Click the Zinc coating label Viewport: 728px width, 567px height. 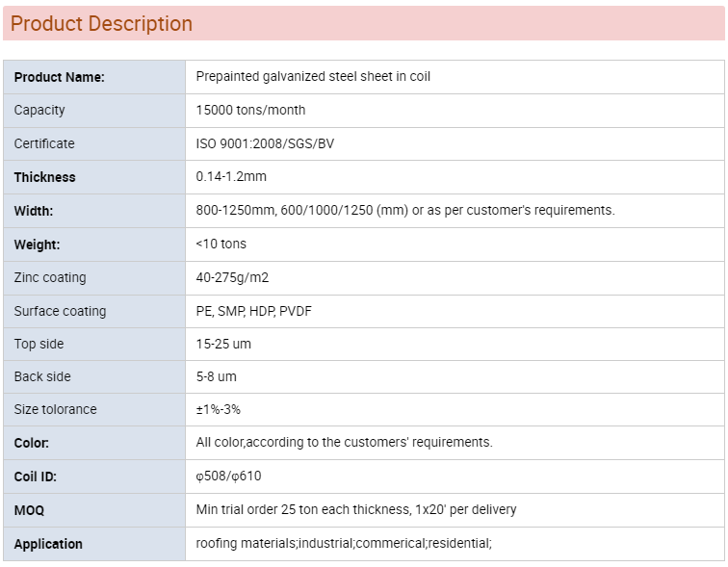coord(50,277)
